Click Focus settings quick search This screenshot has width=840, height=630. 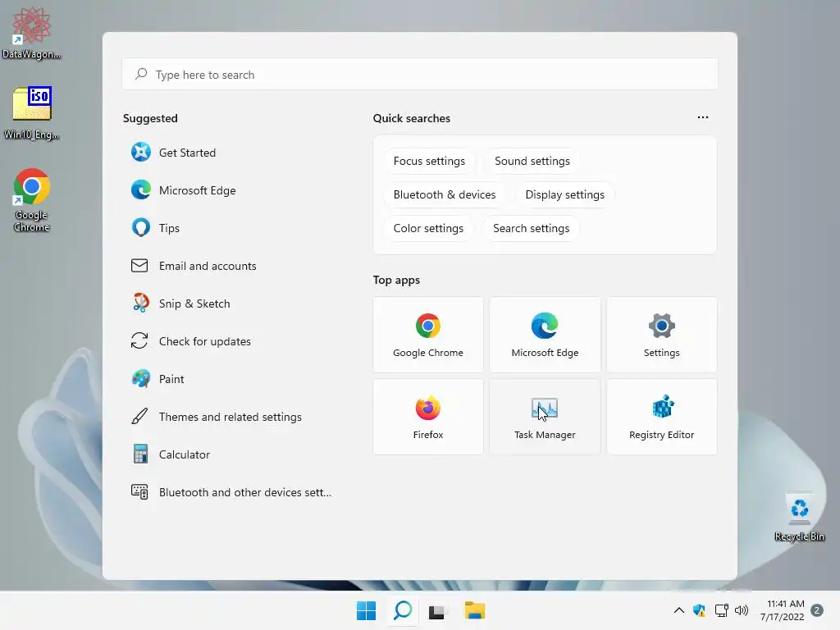tap(429, 162)
